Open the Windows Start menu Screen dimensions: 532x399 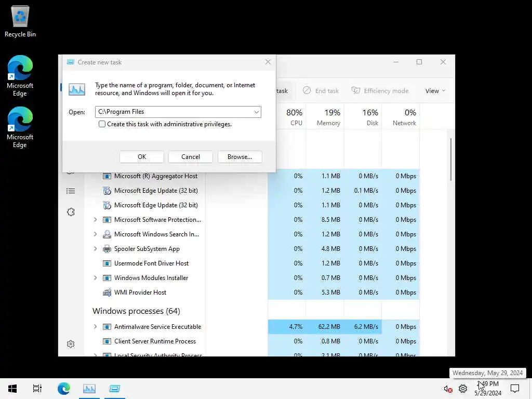click(12, 389)
